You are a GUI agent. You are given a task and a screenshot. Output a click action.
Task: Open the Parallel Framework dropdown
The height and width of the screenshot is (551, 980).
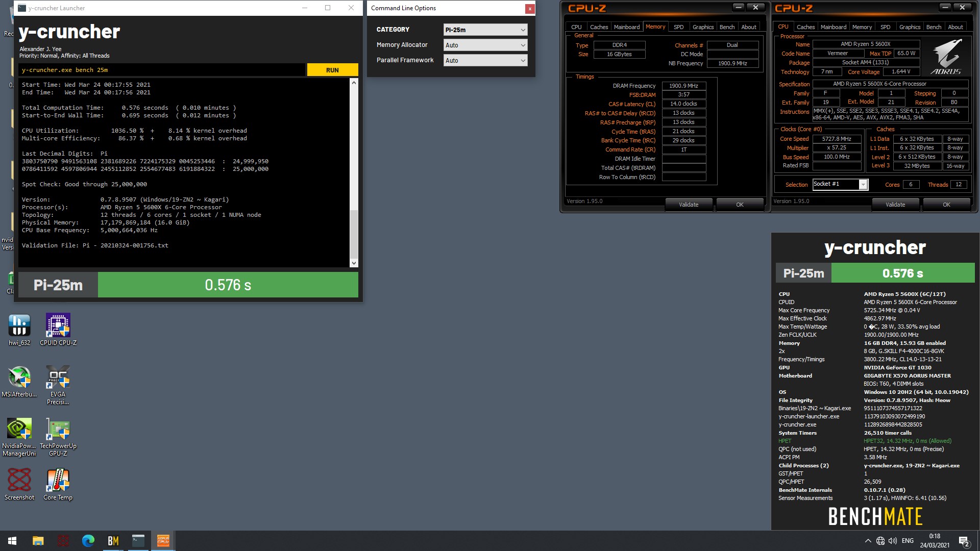485,60
